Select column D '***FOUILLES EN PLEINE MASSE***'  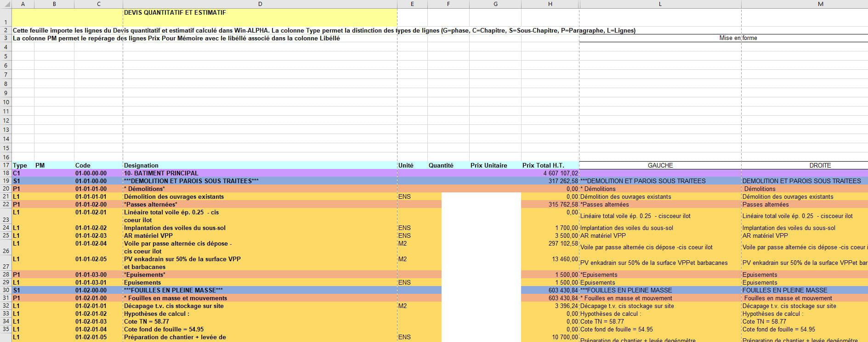[260, 290]
